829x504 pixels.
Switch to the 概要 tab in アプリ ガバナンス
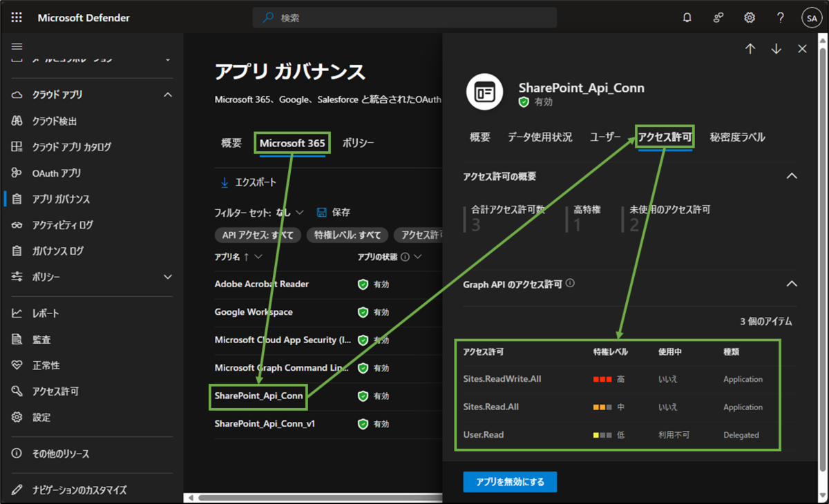(x=231, y=143)
